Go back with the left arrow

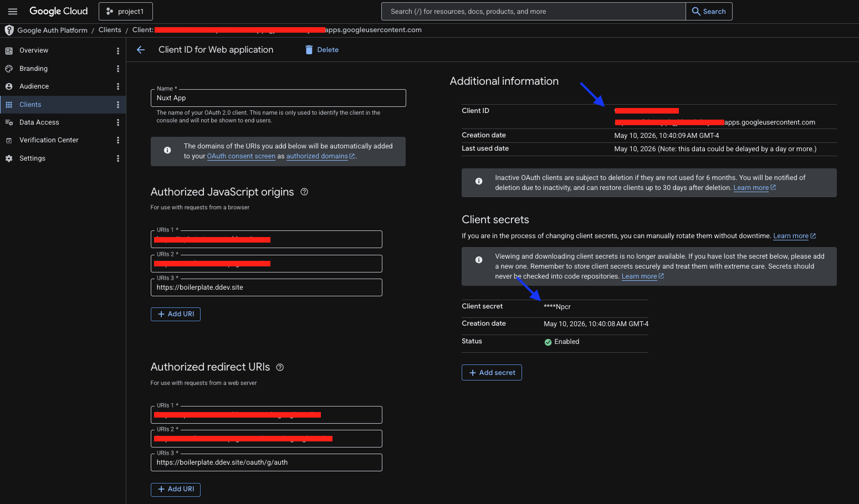coord(141,50)
